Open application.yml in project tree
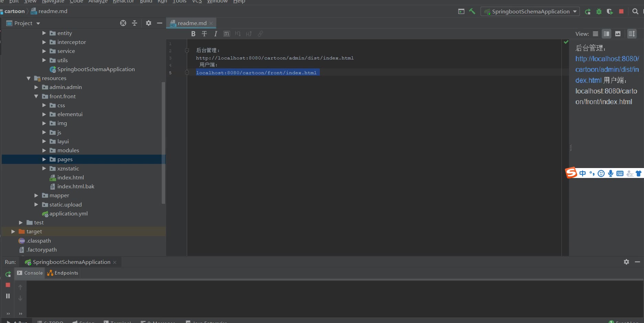The height and width of the screenshot is (323, 644). coord(68,214)
